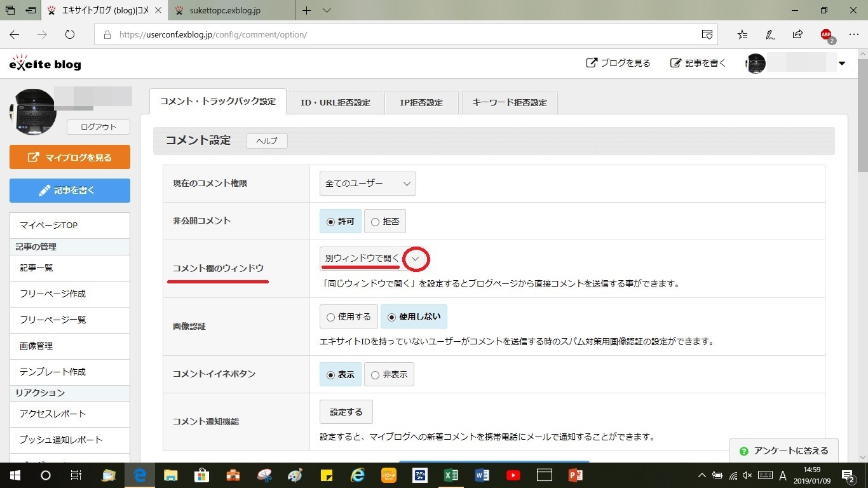The image size is (868, 488).
Task: Open ブログを見る link in header
Action: (x=618, y=63)
